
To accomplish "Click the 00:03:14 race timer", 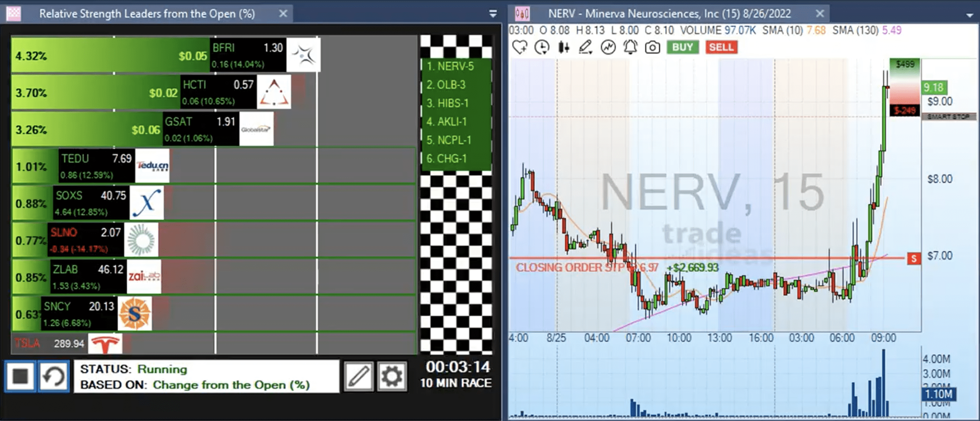I will click(x=458, y=367).
